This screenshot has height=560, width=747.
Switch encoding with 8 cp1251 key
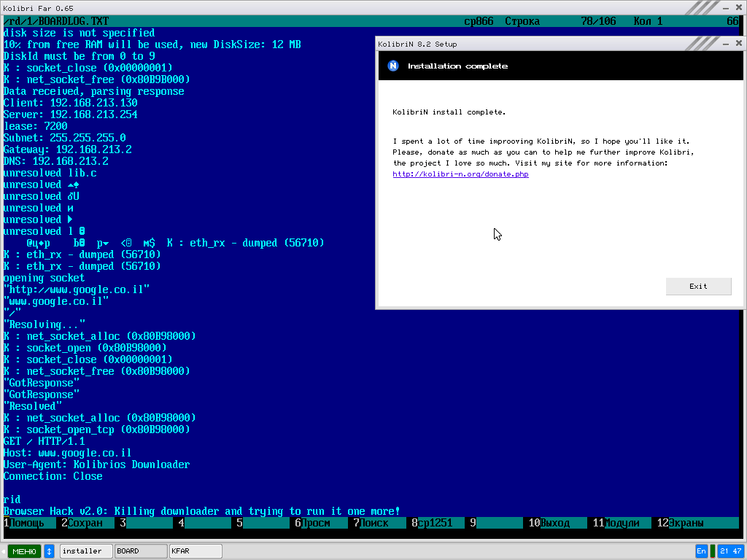tap(434, 523)
